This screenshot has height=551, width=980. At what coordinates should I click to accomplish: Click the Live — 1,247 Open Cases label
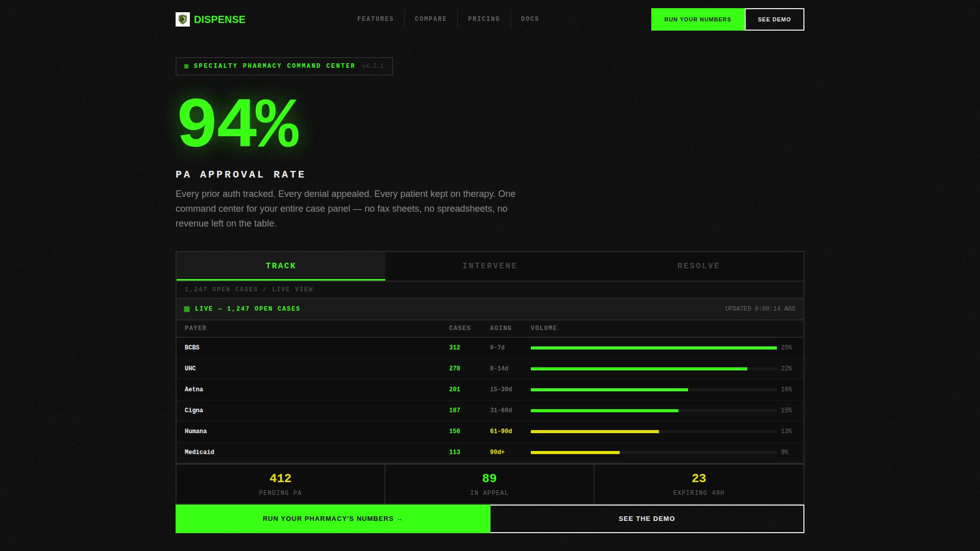tap(248, 309)
